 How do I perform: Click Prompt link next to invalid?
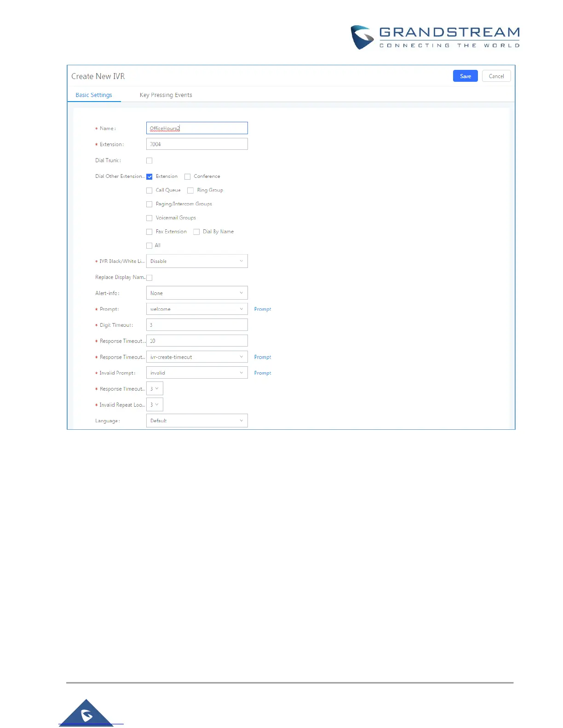tap(263, 373)
